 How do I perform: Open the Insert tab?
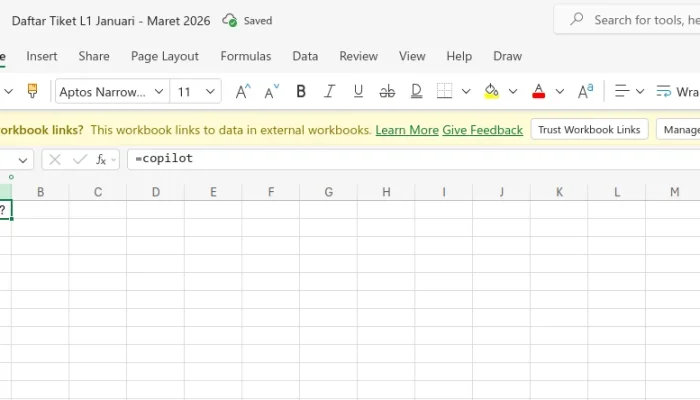42,56
